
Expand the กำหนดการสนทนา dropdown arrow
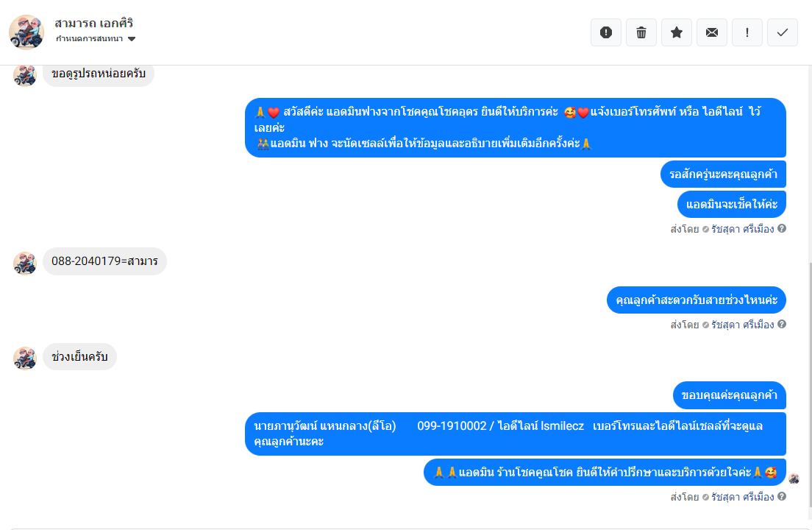pos(132,39)
